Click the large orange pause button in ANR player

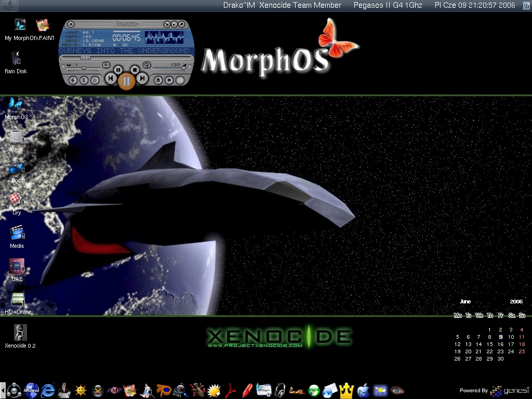tap(126, 81)
